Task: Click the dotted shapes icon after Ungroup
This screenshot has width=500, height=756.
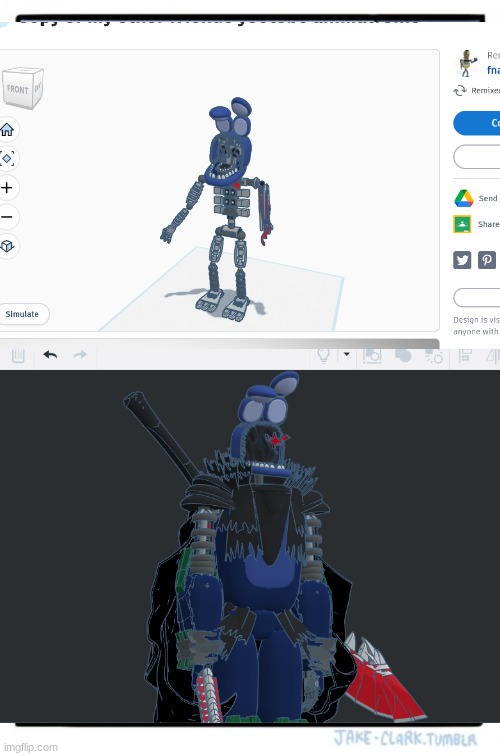Action: pos(433,356)
